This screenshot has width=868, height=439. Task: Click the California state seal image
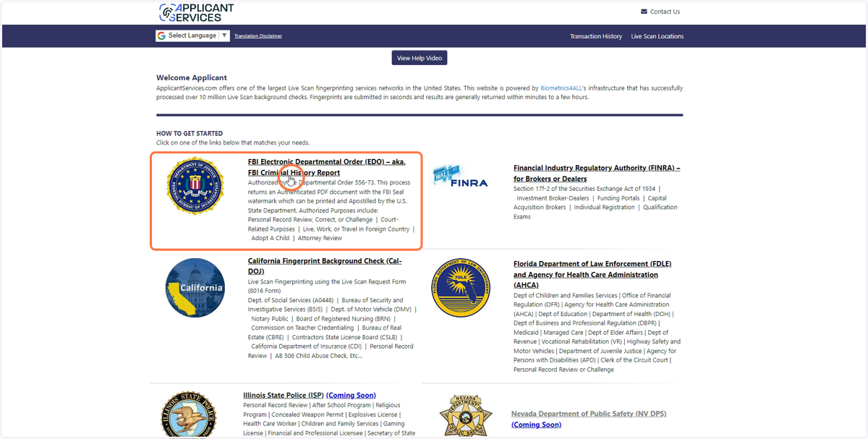click(x=195, y=288)
